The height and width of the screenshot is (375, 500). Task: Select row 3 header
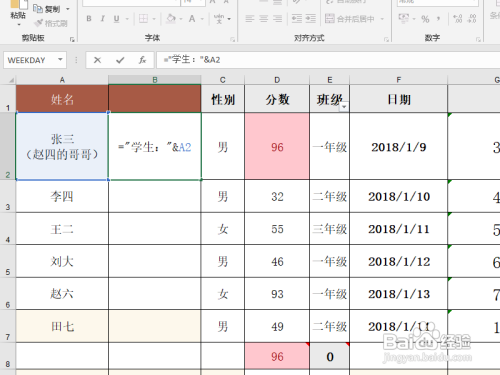[x=8, y=197]
